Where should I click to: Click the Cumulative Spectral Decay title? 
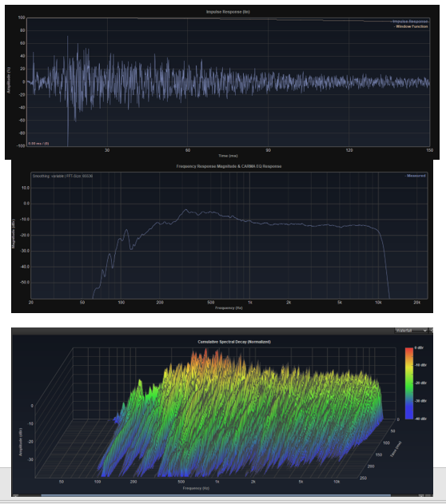[234, 342]
